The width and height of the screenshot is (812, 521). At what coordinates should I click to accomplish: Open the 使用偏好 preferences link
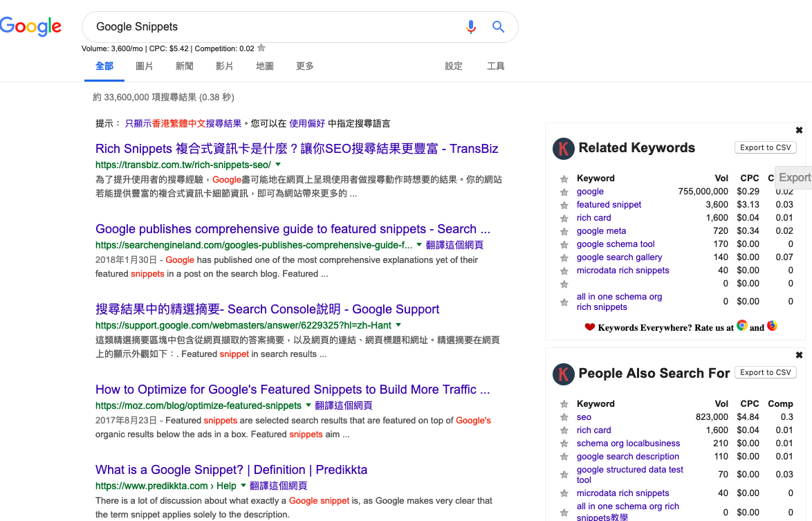[307, 123]
